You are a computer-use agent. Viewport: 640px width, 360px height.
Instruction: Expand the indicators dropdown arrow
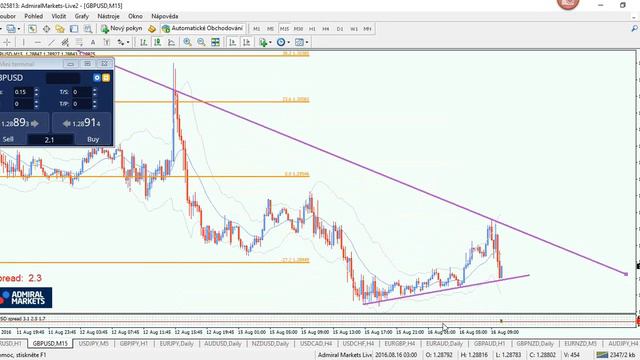point(270,42)
